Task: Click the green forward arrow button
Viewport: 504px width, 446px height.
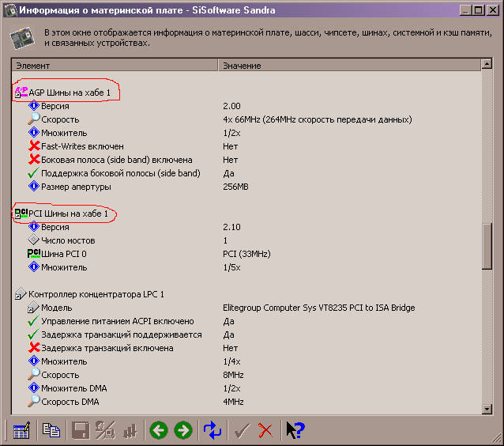Action: pyautogui.click(x=183, y=430)
